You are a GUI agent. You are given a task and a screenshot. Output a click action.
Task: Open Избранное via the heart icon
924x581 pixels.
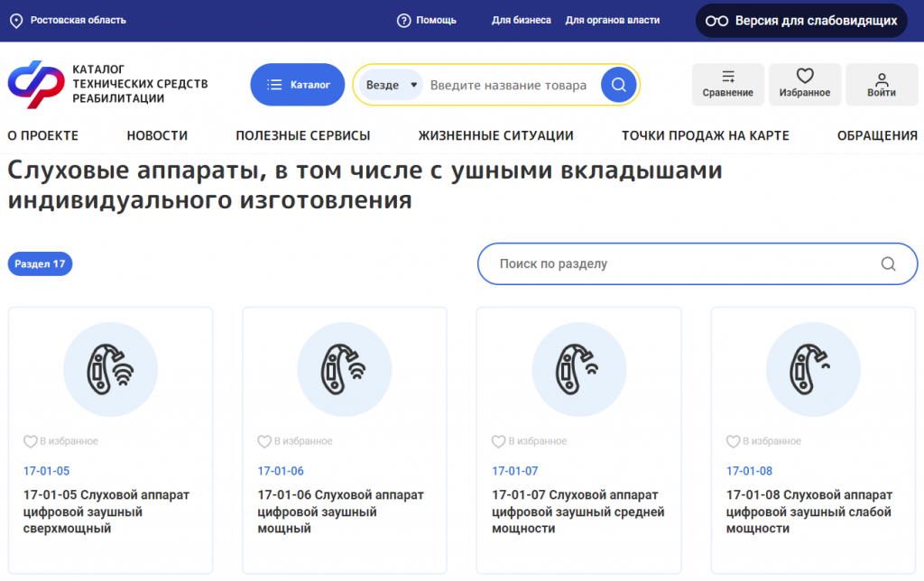coord(805,76)
